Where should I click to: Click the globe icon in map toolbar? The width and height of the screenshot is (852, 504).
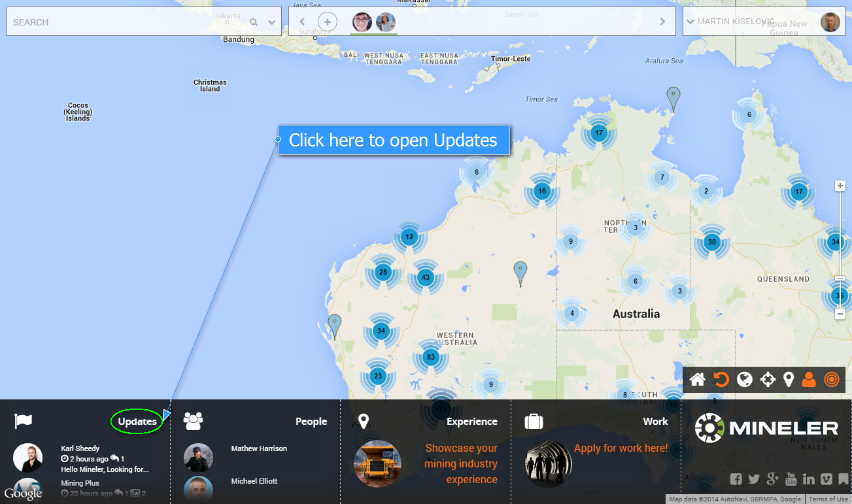(744, 380)
